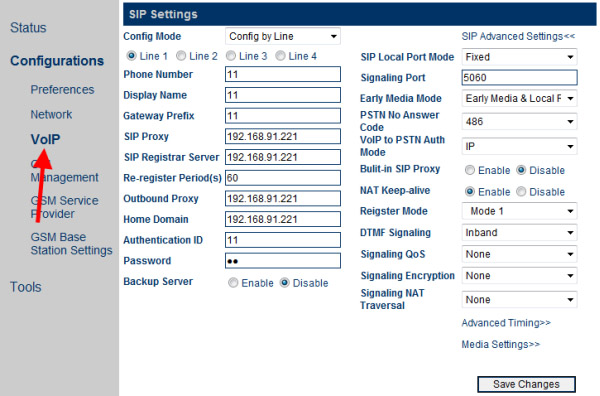
Task: Select the Line 3 radio button
Action: pyautogui.click(x=231, y=56)
